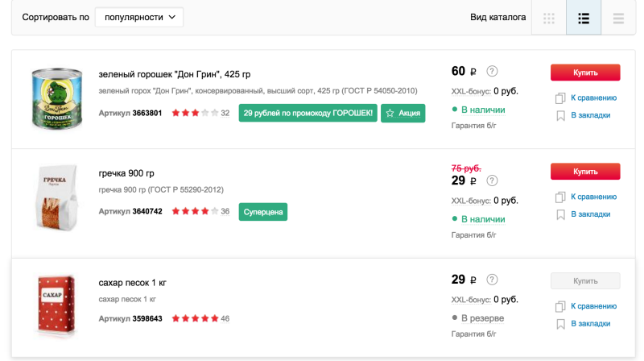Click the green peas can thumbnail
The height and width of the screenshot is (361, 644).
click(x=57, y=98)
